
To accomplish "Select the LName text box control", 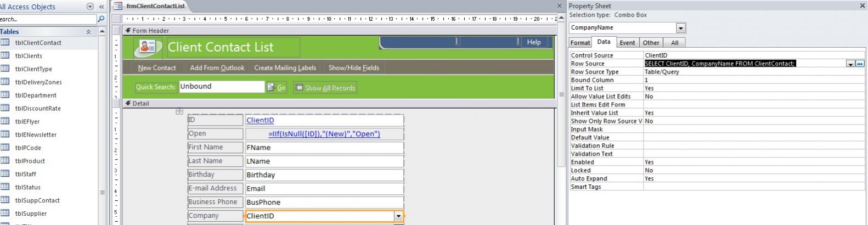I will [x=324, y=161].
